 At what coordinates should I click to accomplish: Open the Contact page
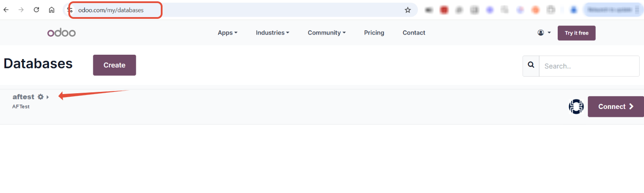click(414, 33)
